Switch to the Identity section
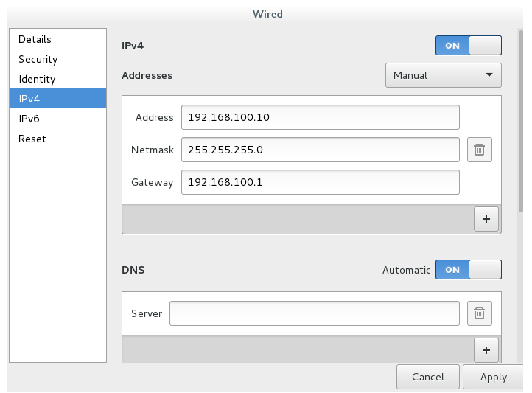The image size is (532, 393). [x=57, y=79]
